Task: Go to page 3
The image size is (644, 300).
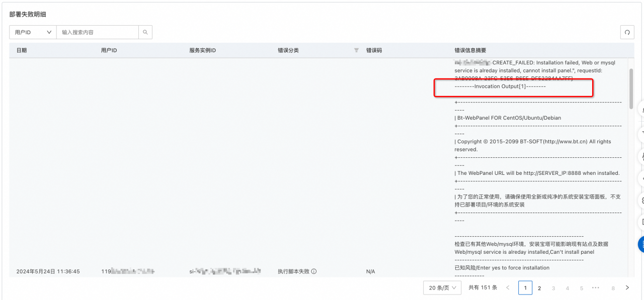Action: tap(553, 288)
